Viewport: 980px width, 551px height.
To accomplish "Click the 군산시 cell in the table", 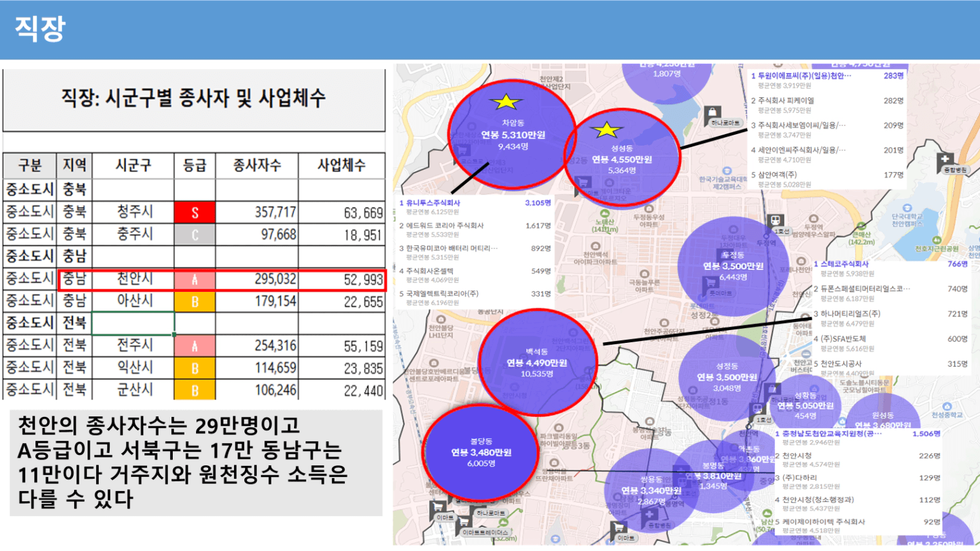I will pos(134,389).
